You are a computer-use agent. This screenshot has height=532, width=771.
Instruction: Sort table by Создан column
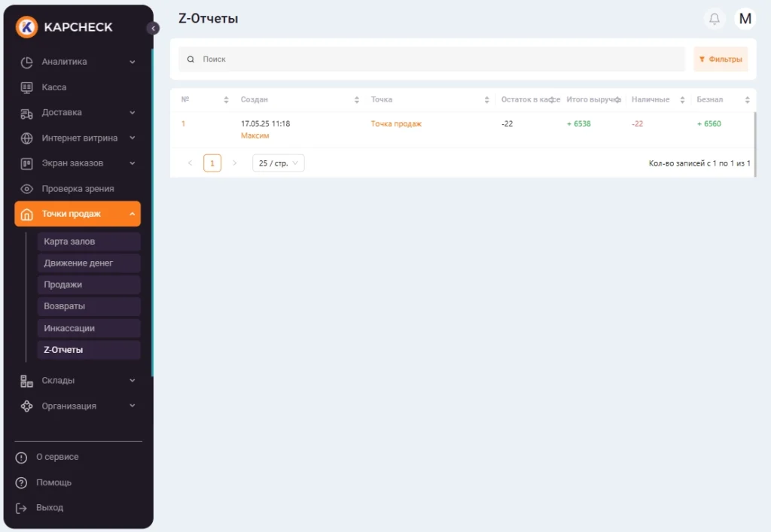[356, 100]
